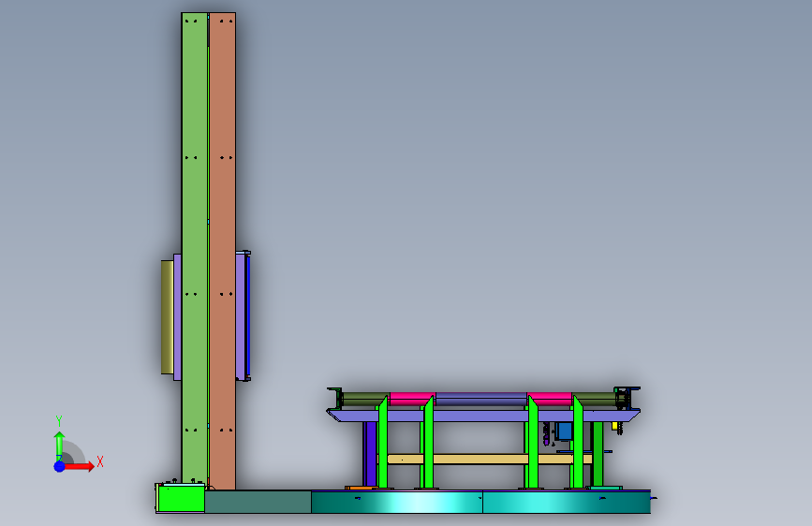Select the purple plate beside the olive block
812x526 pixels.
[x=177, y=317]
